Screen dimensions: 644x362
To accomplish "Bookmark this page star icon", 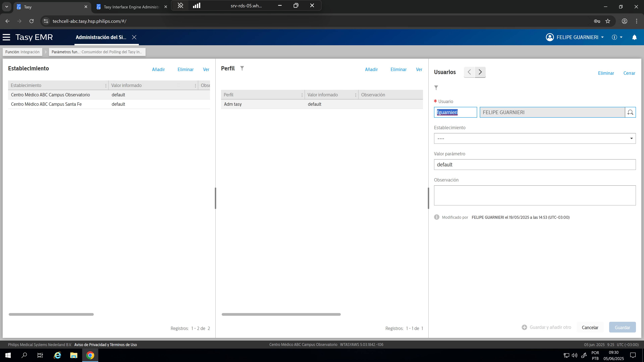I will click(x=608, y=21).
